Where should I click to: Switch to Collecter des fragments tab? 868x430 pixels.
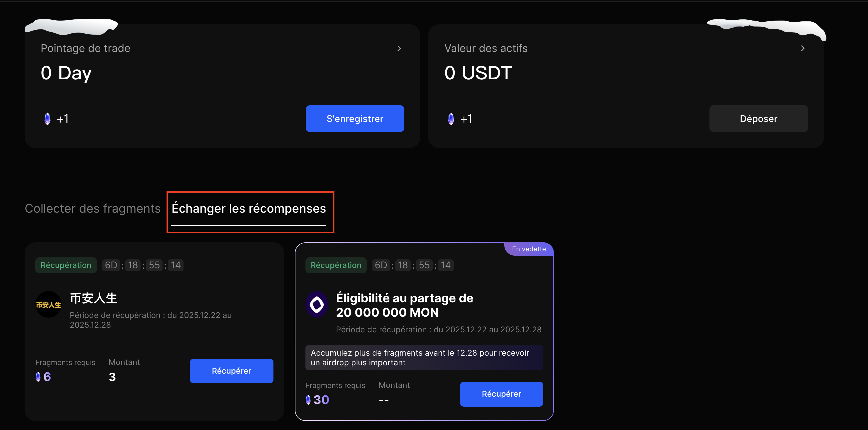(x=93, y=208)
